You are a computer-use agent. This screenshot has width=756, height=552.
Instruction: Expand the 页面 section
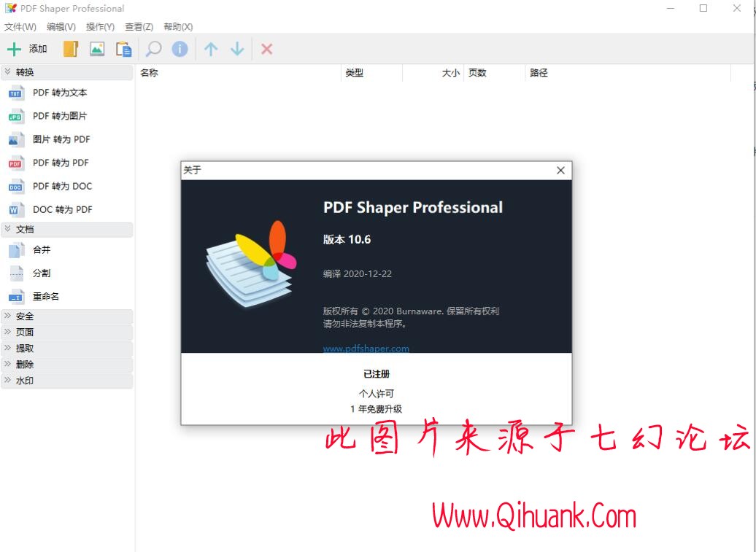coord(67,333)
